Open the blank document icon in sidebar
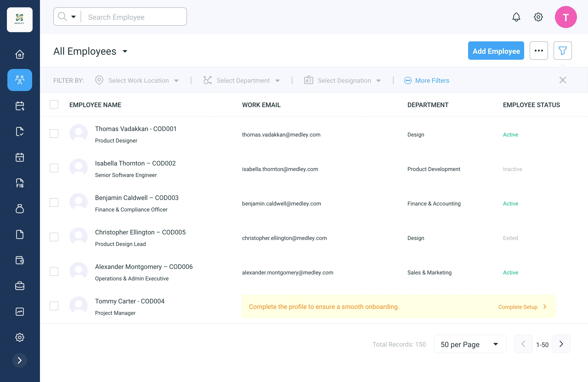 tap(20, 234)
